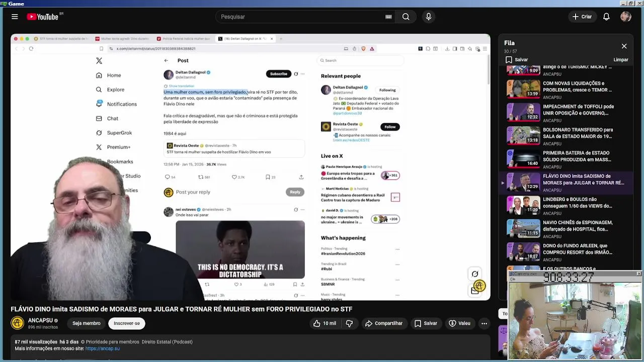Play queue video BOLSONARO TRANSFERIDO para SALA
The height and width of the screenshot is (362, 644).
(567, 136)
